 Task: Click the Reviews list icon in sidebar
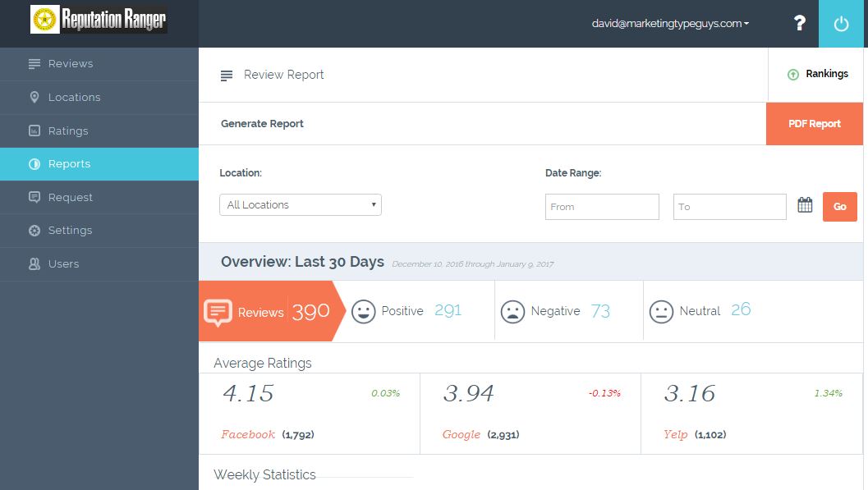[x=34, y=63]
